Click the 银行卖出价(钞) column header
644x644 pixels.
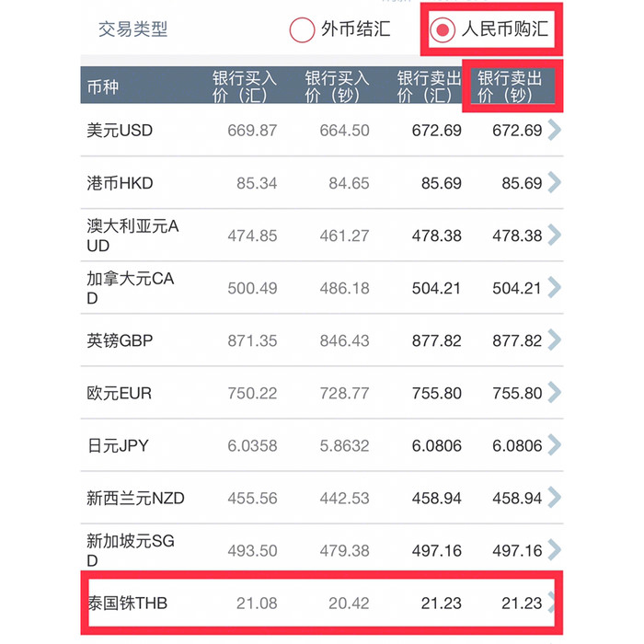pyautogui.click(x=510, y=86)
